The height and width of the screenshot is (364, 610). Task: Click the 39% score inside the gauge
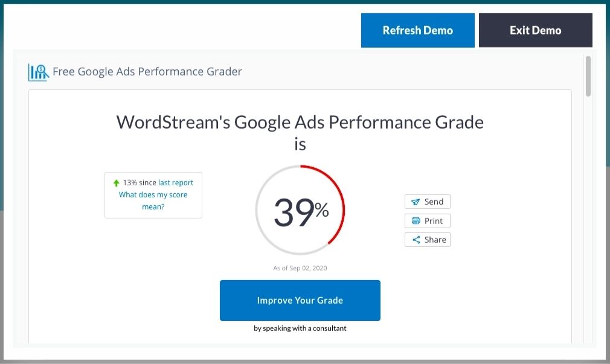point(298,209)
